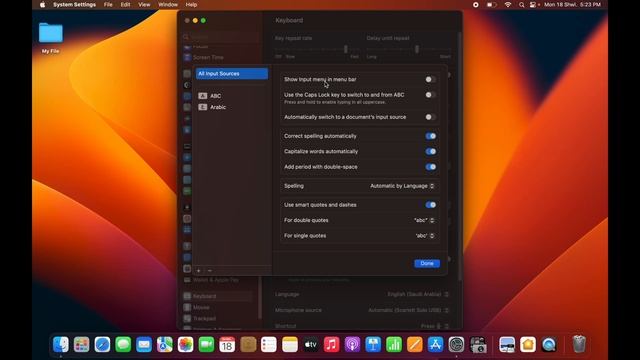Screen dimensions: 640x360
Task: Turn off Capitalize words automatically
Action: pyautogui.click(x=430, y=151)
